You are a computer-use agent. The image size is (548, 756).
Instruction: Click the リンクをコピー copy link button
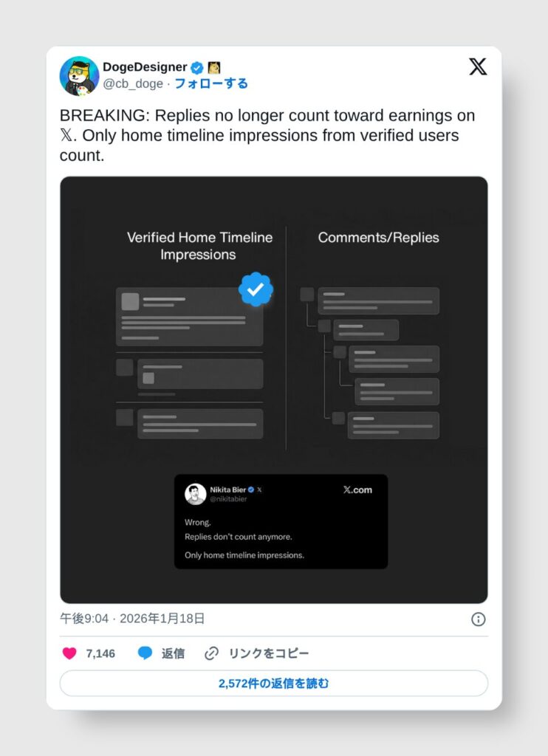click(256, 653)
